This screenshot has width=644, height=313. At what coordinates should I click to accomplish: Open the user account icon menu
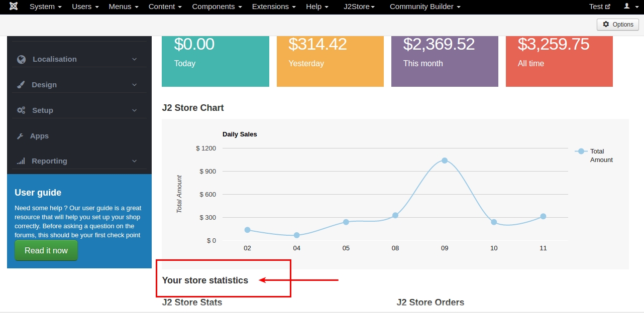[629, 7]
